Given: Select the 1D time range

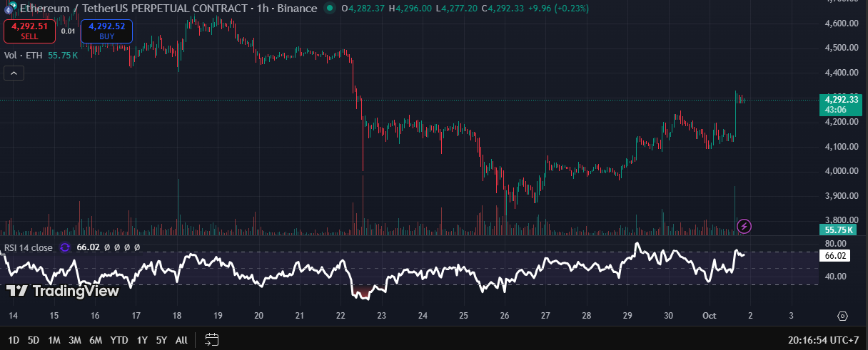Looking at the screenshot, I should [x=14, y=340].
